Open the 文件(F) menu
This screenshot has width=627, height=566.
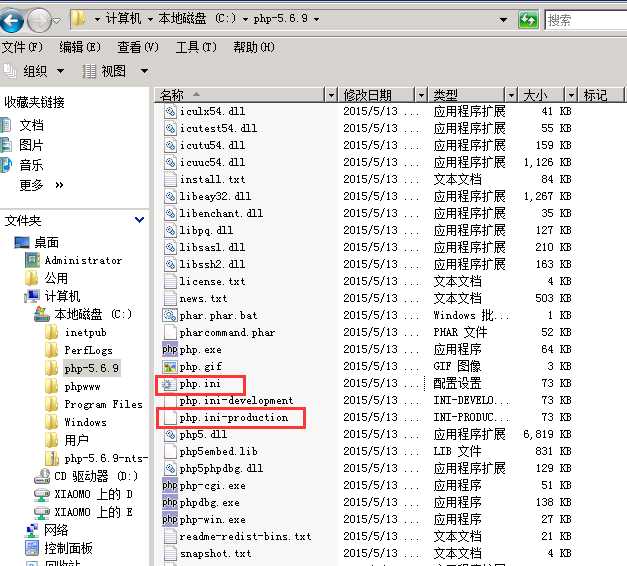pyautogui.click(x=22, y=47)
